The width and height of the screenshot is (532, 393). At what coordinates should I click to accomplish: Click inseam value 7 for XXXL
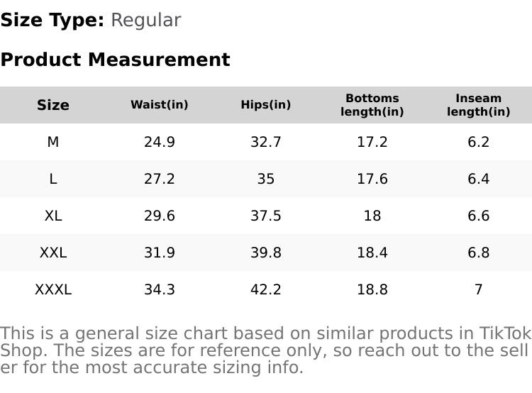pyautogui.click(x=479, y=289)
